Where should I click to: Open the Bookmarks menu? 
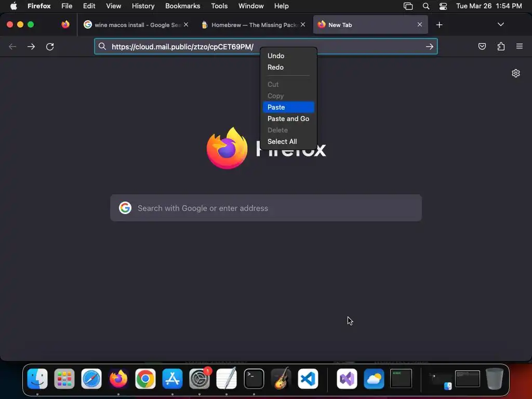tap(182, 6)
